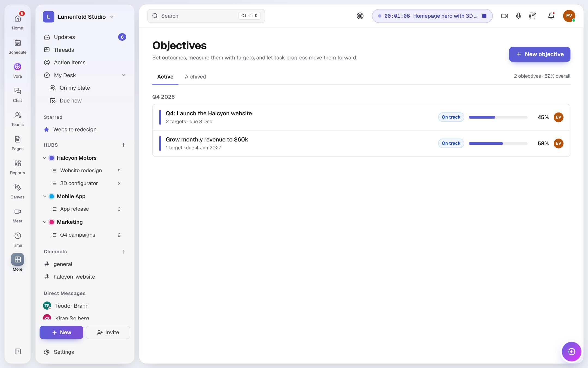Image resolution: width=588 pixels, height=368 pixels.
Task: Add a new channel with plus icon
Action: [123, 252]
